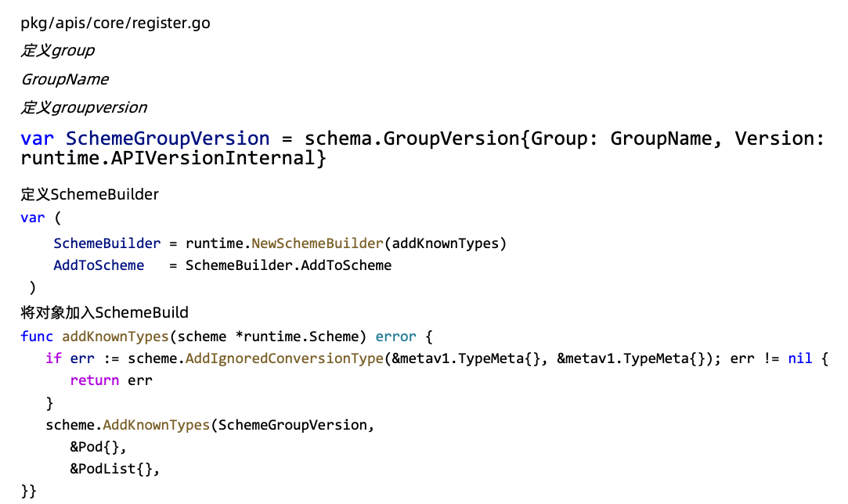
Task: Click SchemeGroupVersion argument in AddKnownTypes call
Action: 293,425
